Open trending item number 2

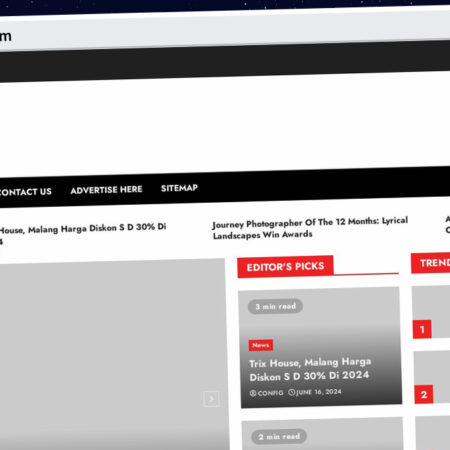432,377
